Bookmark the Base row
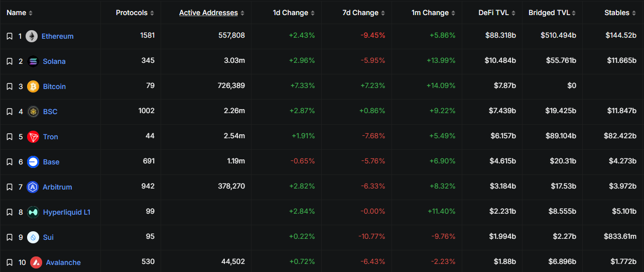Image resolution: width=644 pixels, height=272 pixels. pyautogui.click(x=9, y=162)
